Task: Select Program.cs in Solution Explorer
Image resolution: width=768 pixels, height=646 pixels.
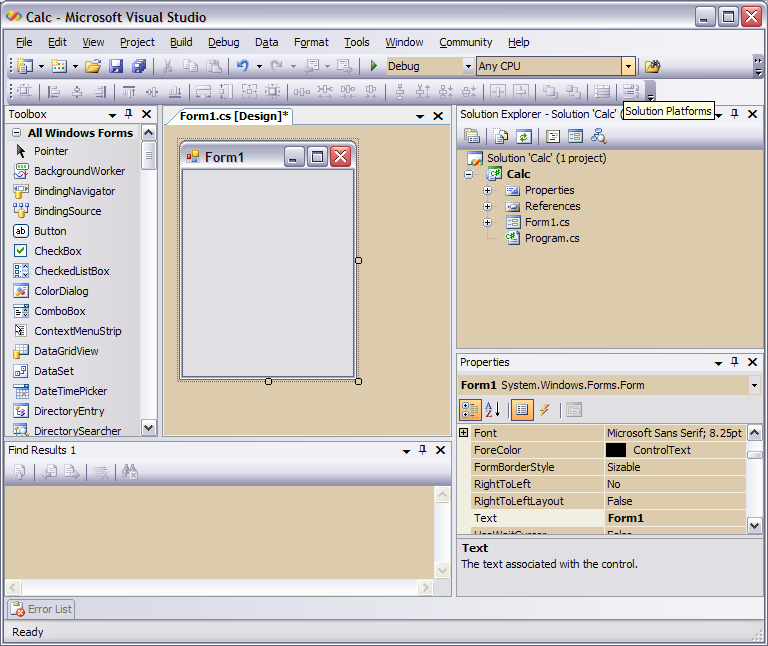Action: pyautogui.click(x=552, y=239)
